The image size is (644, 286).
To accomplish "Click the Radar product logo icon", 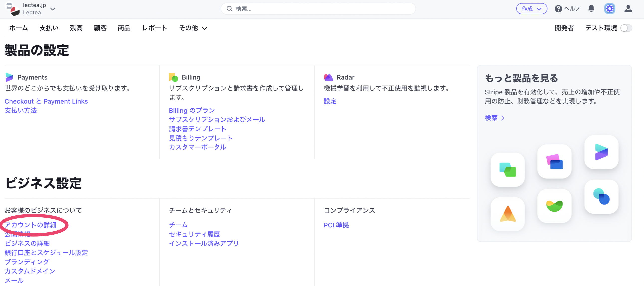I will (328, 77).
